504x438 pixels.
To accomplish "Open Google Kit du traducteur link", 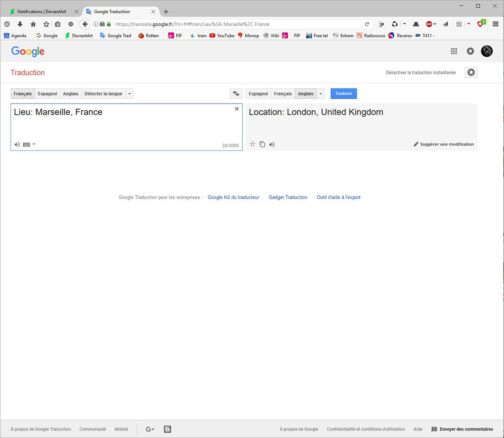I will pos(233,197).
